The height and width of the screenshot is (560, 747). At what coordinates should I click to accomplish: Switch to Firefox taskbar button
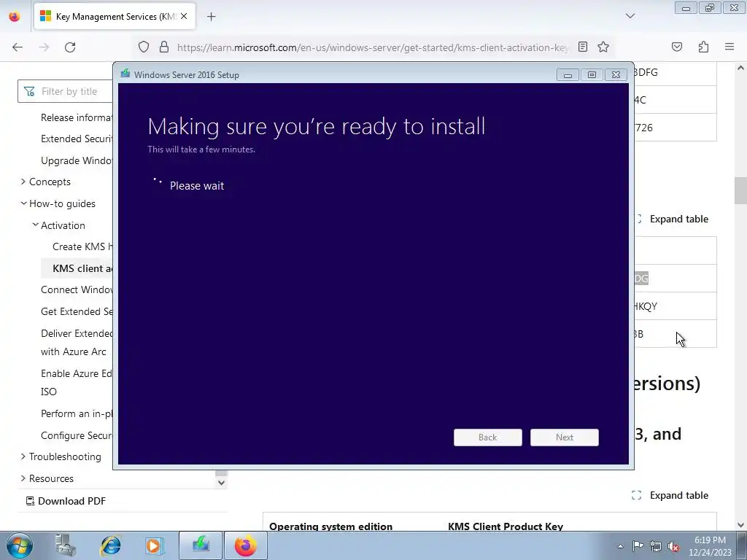pyautogui.click(x=245, y=545)
